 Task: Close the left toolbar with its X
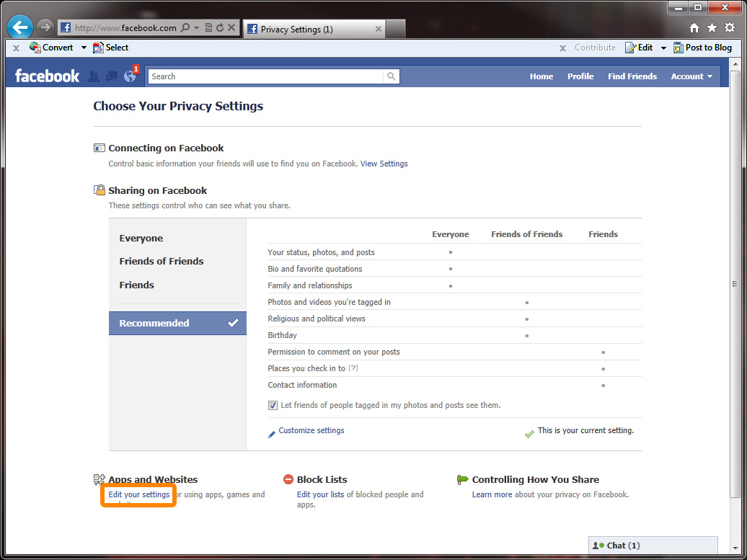pos(16,48)
